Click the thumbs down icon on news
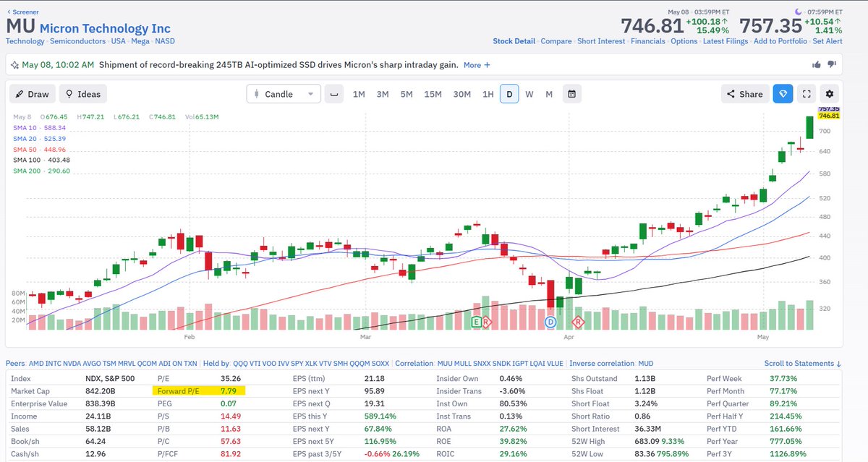Viewport: 868px width, 462px height. (831, 65)
